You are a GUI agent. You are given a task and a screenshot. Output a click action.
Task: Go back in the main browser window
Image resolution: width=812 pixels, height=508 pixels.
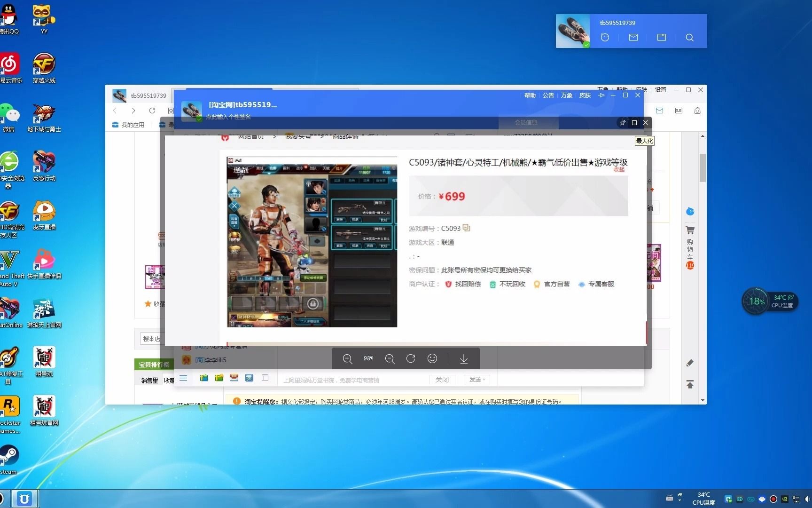coord(115,111)
